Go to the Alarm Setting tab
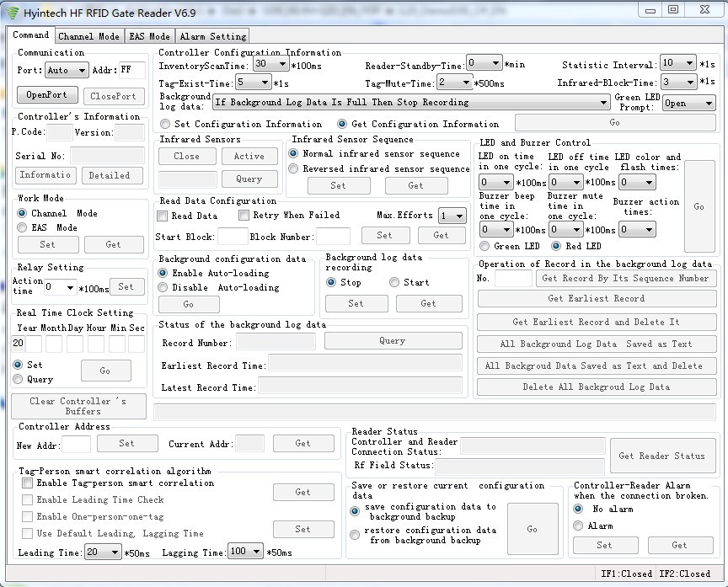 click(212, 36)
